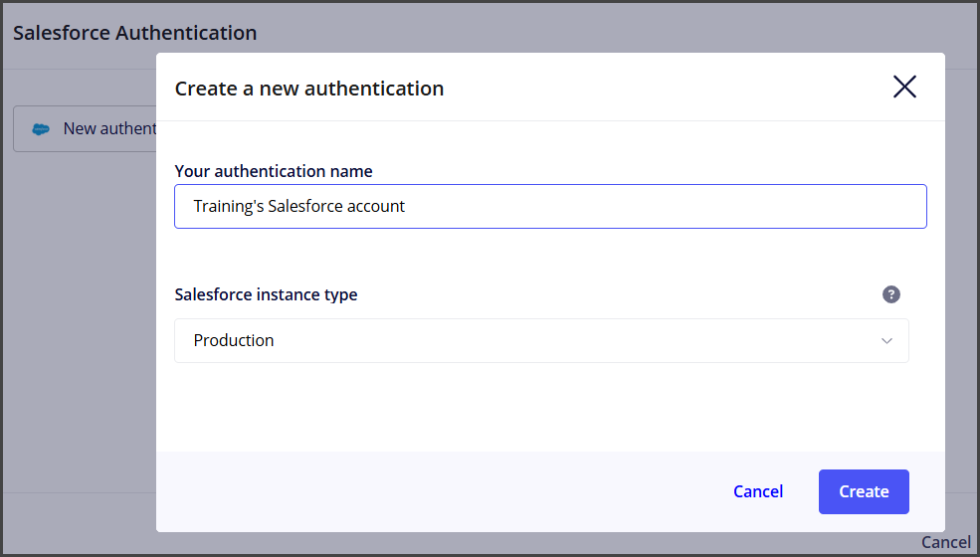
Task: Click the 'Your authentication name' label
Action: click(274, 171)
